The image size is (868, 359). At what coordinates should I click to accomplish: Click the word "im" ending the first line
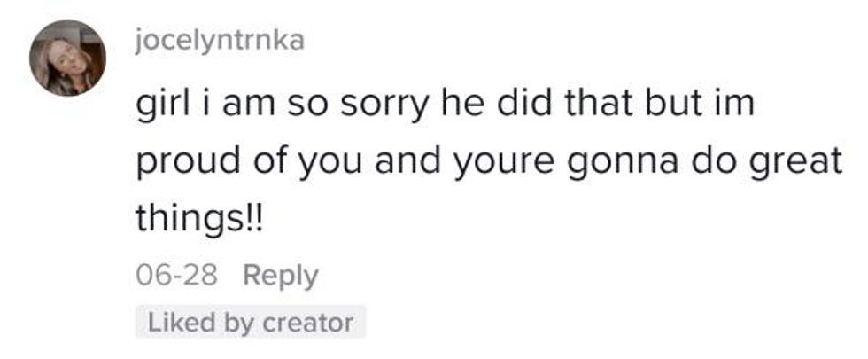pos(731,106)
